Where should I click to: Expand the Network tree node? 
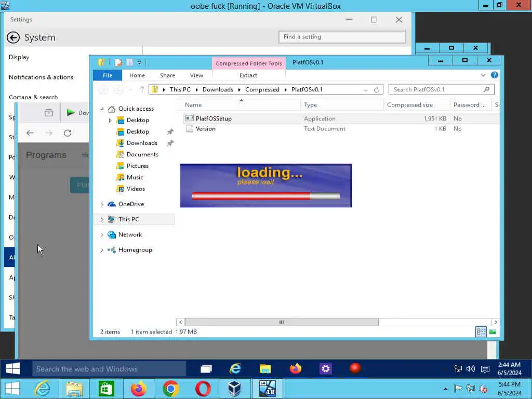(102, 235)
